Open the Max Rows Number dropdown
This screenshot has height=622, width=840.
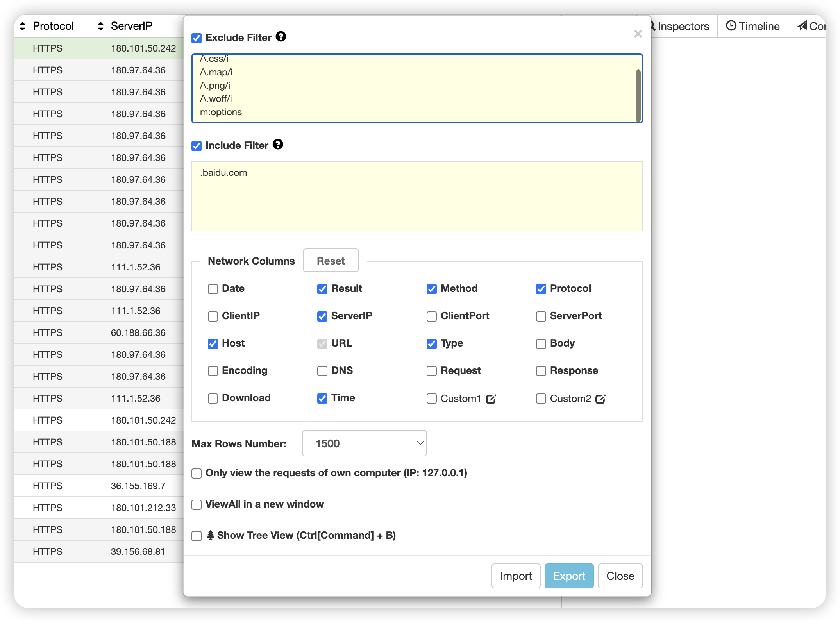click(364, 443)
